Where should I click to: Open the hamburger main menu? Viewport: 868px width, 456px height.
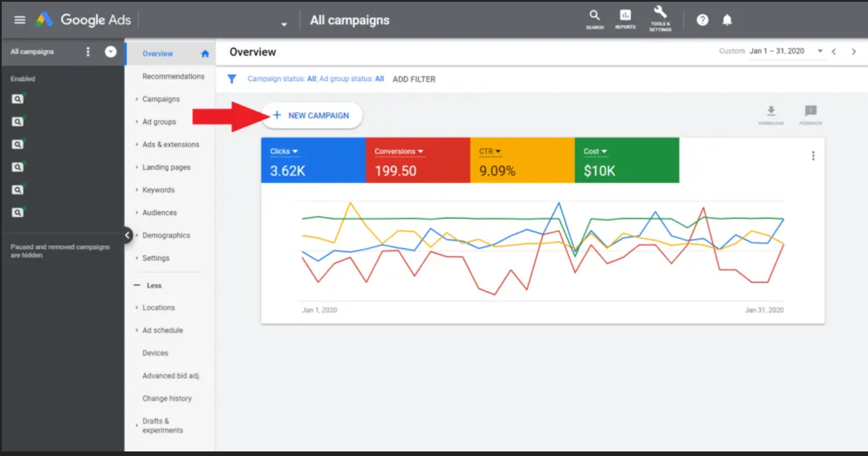click(20, 20)
